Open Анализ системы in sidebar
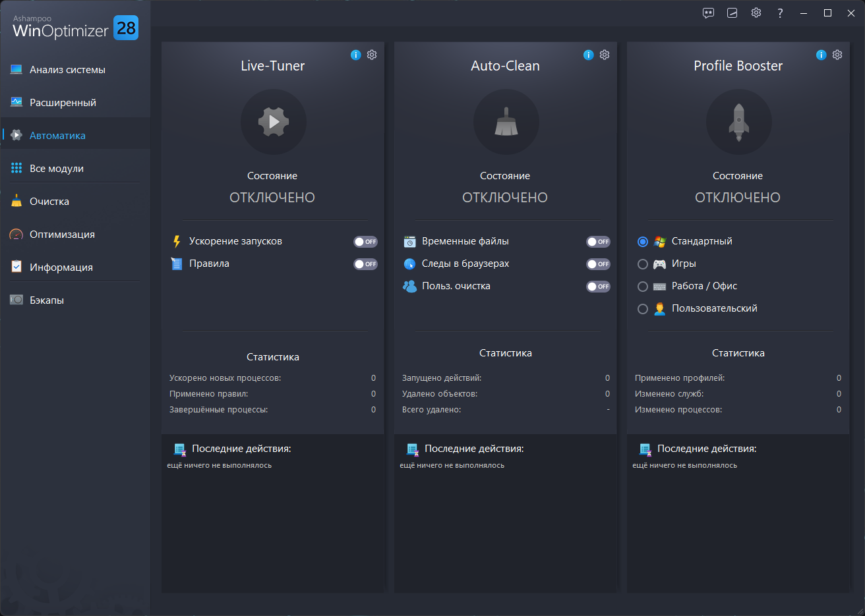 (75, 70)
